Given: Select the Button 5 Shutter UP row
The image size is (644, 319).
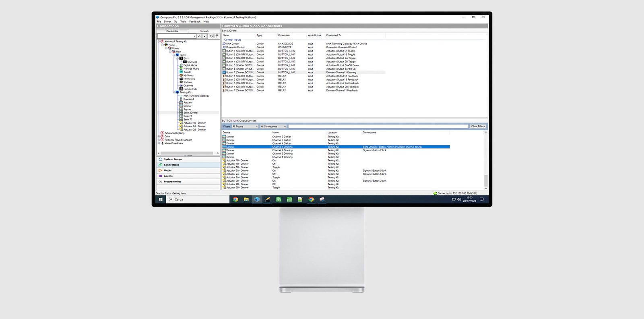Looking at the screenshot, I should [x=304, y=69].
